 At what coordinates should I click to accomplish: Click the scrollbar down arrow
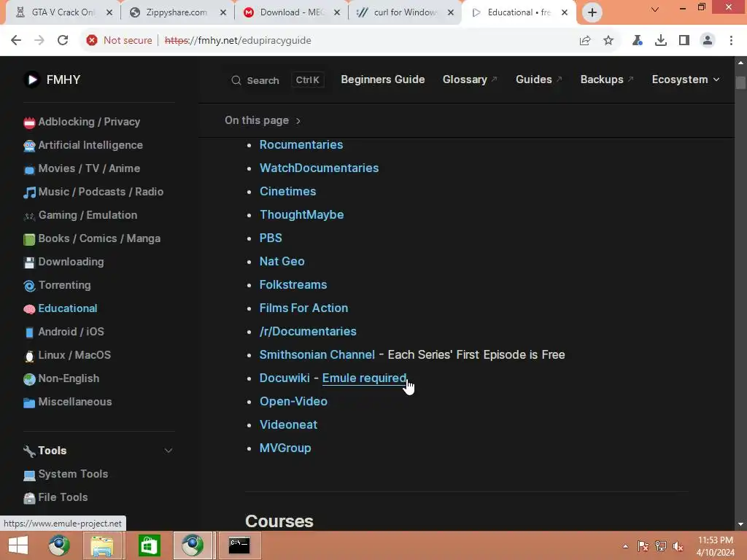(x=740, y=524)
